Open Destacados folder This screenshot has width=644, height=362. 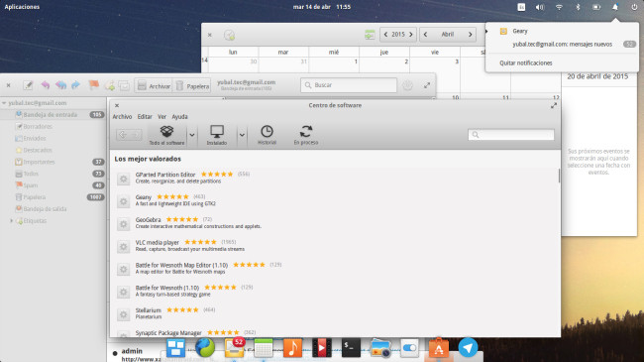tap(54, 150)
